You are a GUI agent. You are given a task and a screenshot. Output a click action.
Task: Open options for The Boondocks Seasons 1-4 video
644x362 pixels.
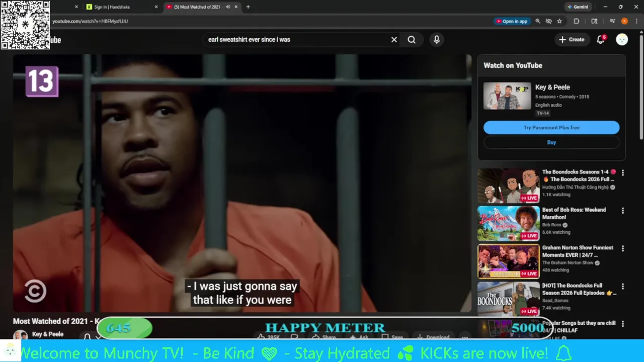pos(623,172)
